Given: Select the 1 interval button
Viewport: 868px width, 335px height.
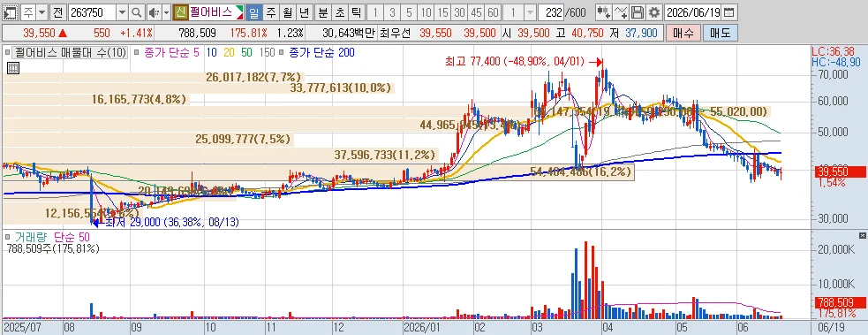Looking at the screenshot, I should [375, 11].
